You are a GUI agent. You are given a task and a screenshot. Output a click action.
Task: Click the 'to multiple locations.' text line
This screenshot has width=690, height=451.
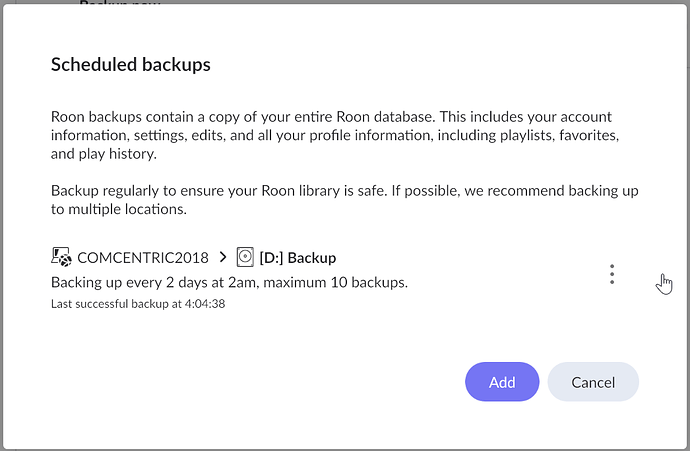[119, 209]
